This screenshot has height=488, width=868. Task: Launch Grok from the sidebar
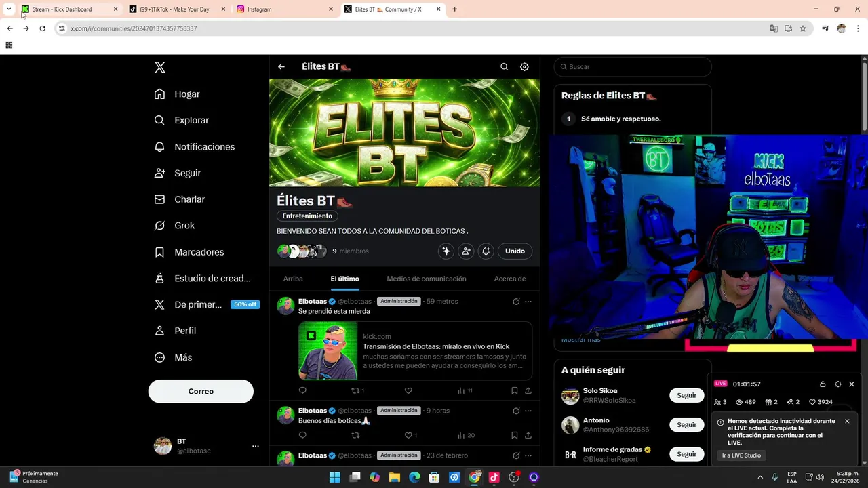pos(159,226)
